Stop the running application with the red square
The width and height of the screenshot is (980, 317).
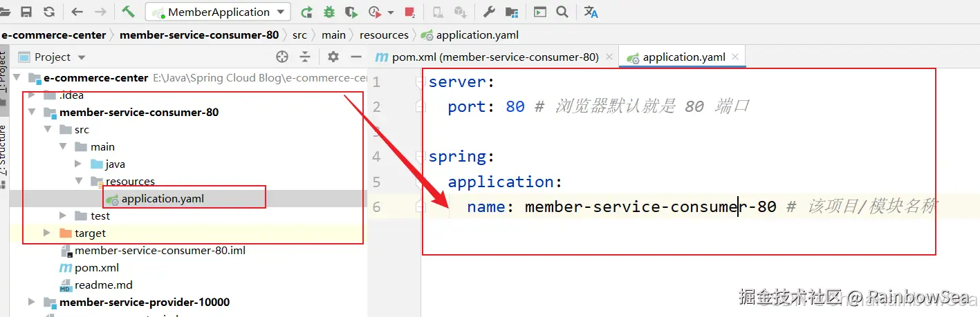(x=409, y=12)
